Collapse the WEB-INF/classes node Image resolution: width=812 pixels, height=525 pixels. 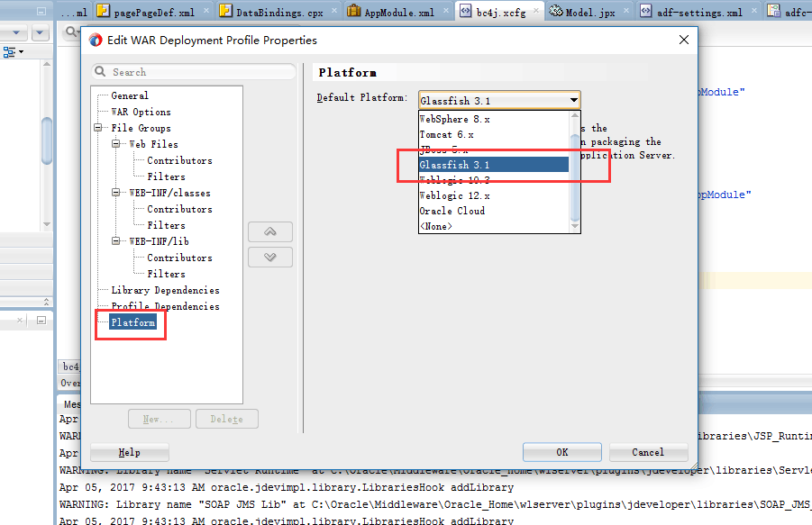coord(115,193)
